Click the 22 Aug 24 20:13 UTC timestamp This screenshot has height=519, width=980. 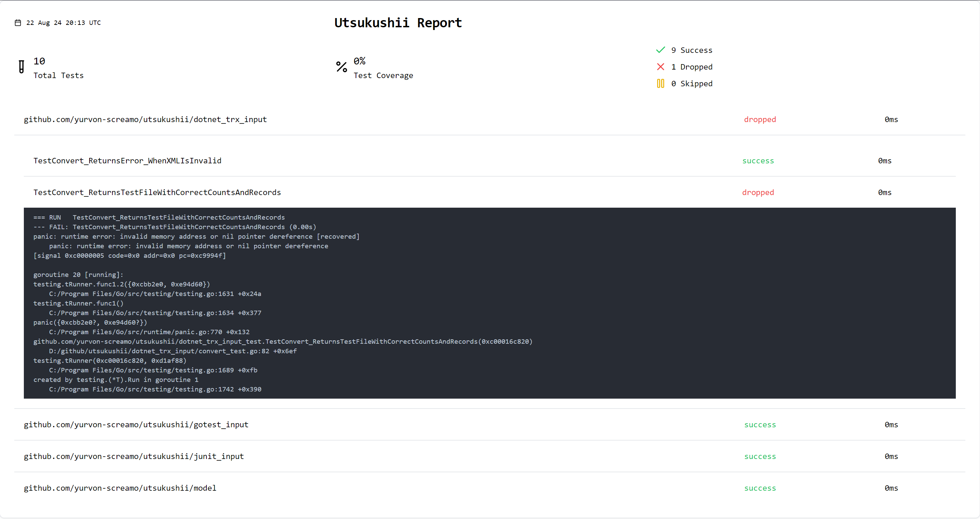coord(64,23)
